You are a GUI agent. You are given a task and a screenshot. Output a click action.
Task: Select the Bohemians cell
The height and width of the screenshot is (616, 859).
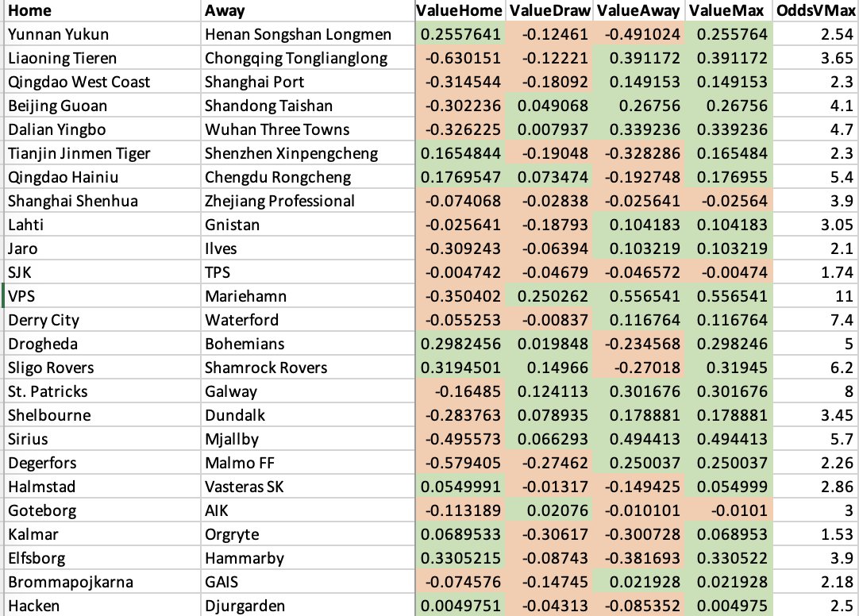coord(308,344)
